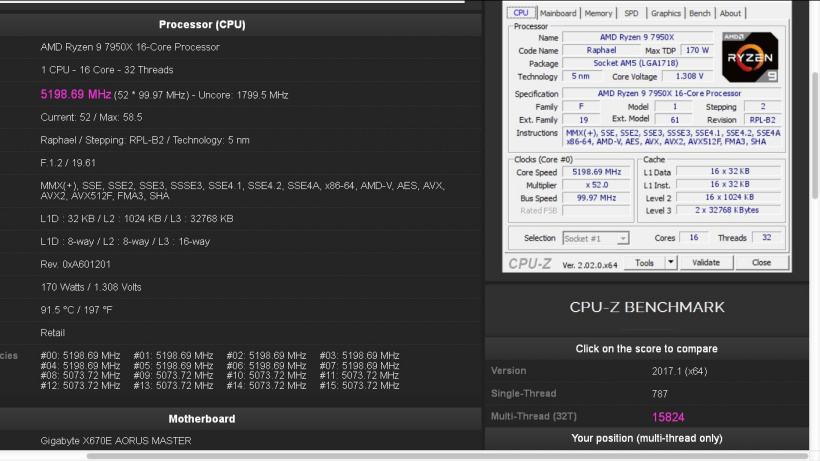Click the Core Voltage value 1.308 V
This screenshot has width=820, height=461.
tap(689, 76)
